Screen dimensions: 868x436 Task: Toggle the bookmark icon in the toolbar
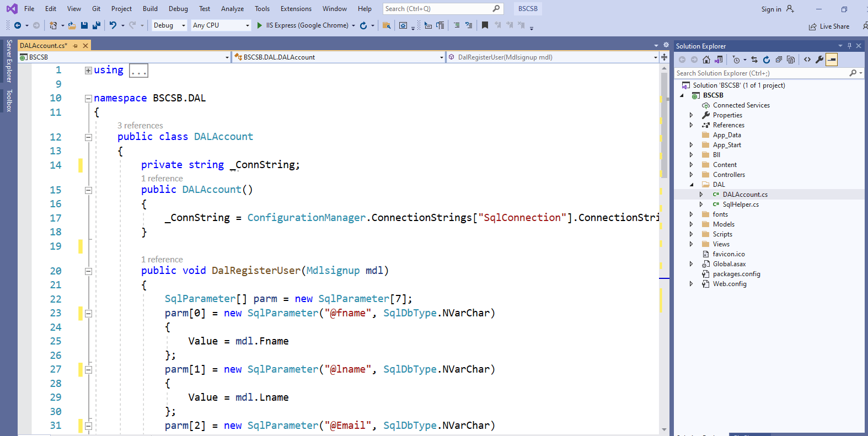[x=485, y=25]
